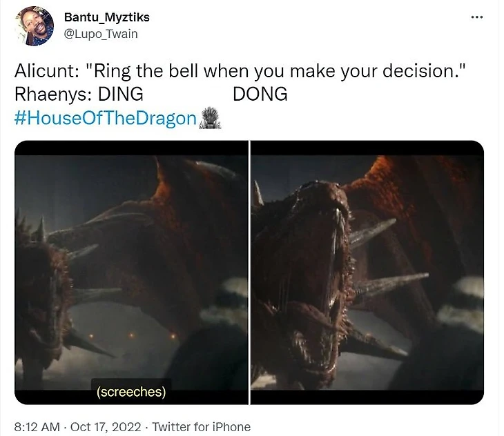Click the Oct 17, 2022 date
Viewport: 504px width, 436px height.
(x=105, y=427)
